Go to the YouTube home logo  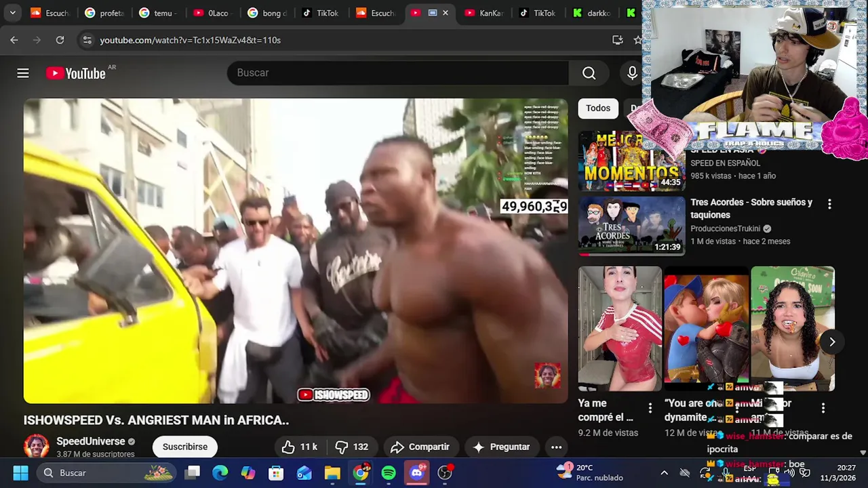point(76,73)
